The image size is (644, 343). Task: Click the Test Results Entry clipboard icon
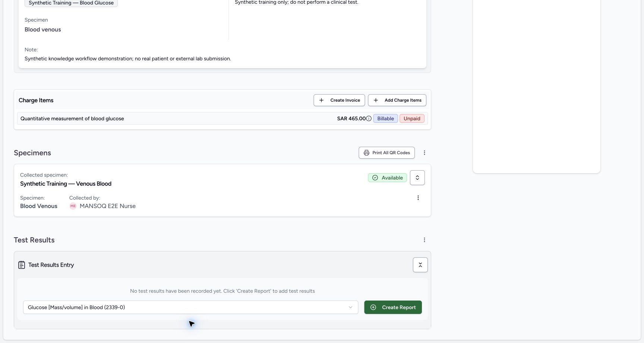click(22, 265)
